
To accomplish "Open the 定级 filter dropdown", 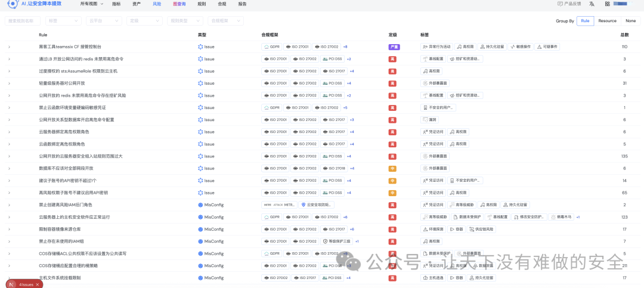I will coord(144,21).
